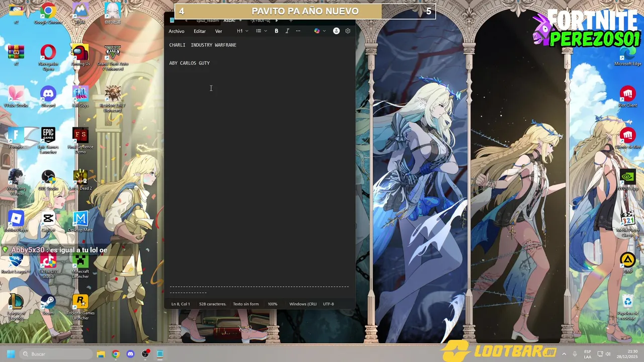Open the Left 4 Dead 2 icon
This screenshot has width=644, height=362.
click(x=80, y=179)
